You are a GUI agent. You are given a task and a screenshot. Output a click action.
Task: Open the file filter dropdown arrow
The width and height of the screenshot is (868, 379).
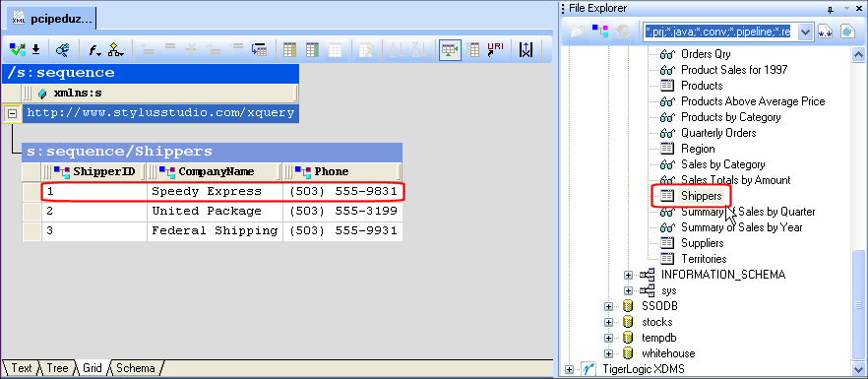tap(805, 32)
